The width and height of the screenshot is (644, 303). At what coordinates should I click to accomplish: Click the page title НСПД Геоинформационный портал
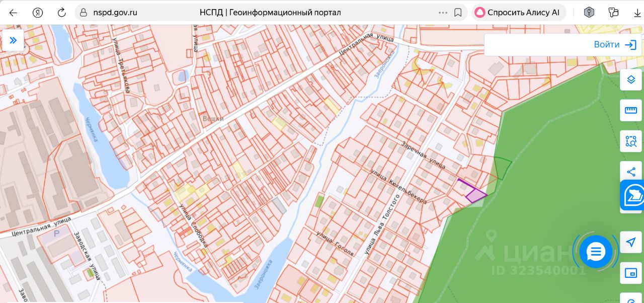click(x=270, y=13)
